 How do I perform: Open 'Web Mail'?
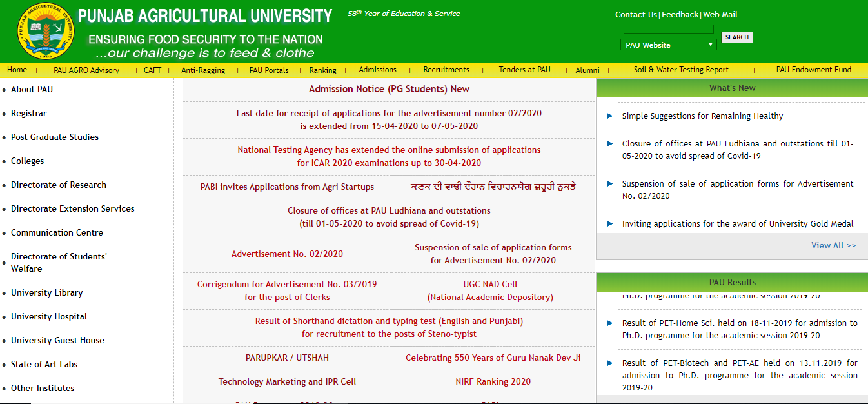point(719,14)
